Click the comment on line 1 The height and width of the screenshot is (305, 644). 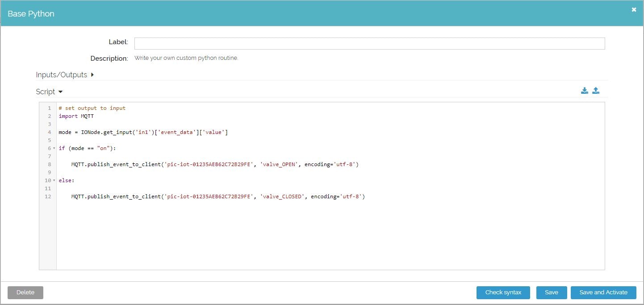click(92, 108)
